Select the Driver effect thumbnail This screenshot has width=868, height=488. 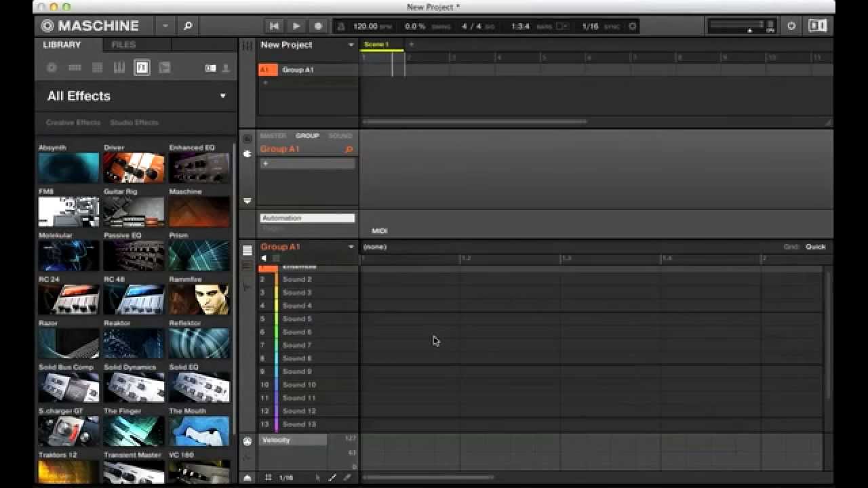tap(134, 167)
